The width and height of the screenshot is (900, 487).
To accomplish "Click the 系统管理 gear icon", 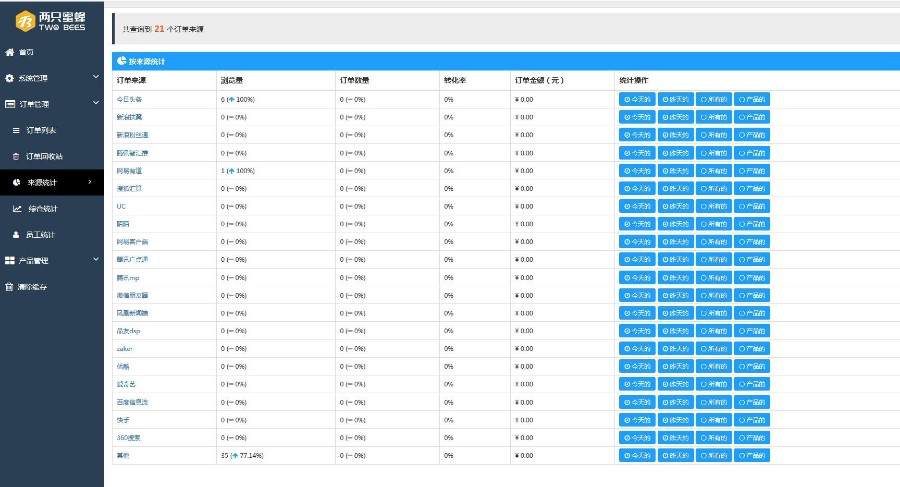I will click(x=10, y=78).
